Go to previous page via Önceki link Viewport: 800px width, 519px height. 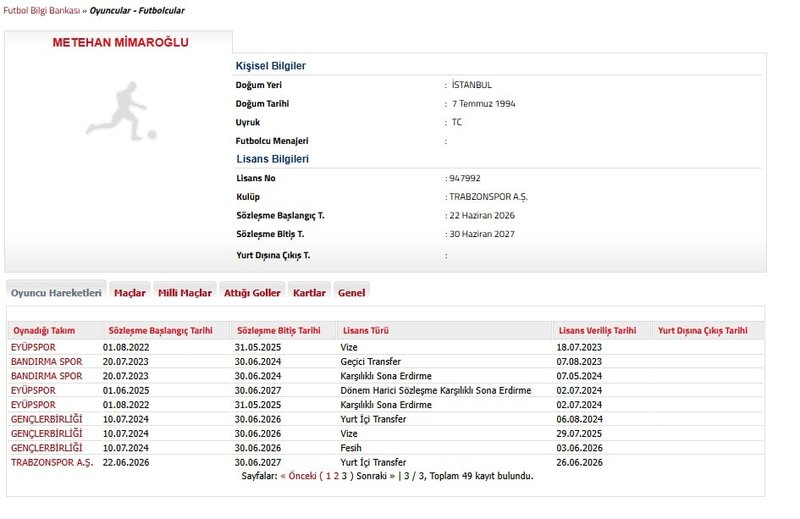(298, 476)
